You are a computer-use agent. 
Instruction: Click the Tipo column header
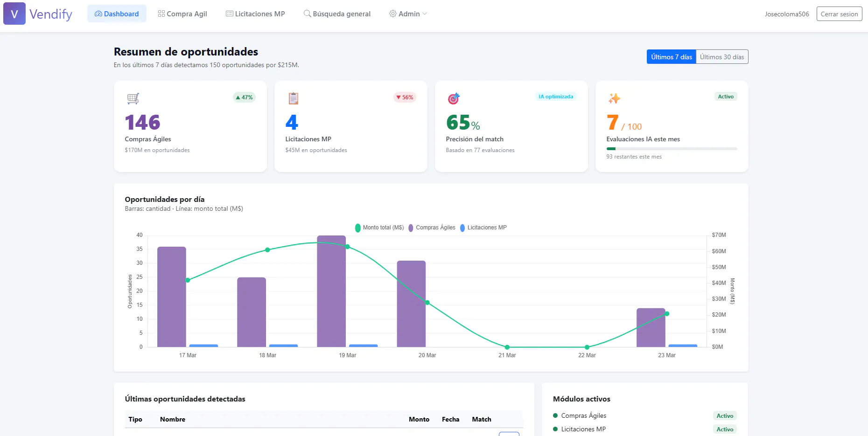(x=135, y=419)
